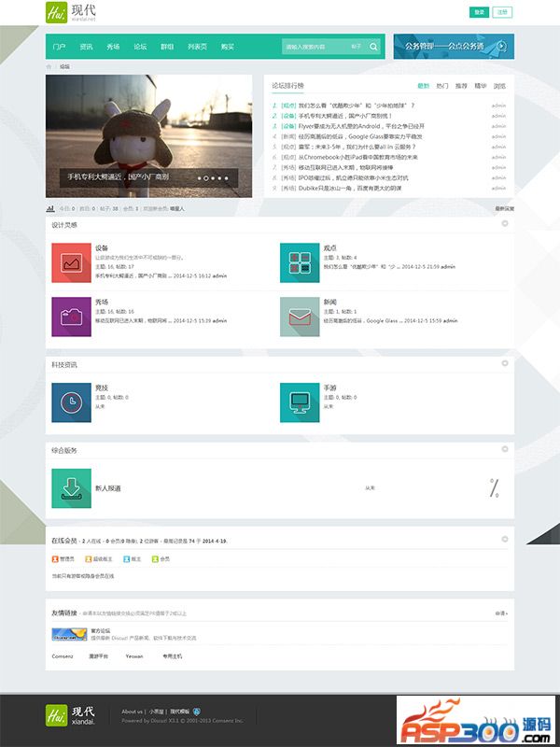Open the 群组 nav menu item
The width and height of the screenshot is (560, 747).
point(167,47)
